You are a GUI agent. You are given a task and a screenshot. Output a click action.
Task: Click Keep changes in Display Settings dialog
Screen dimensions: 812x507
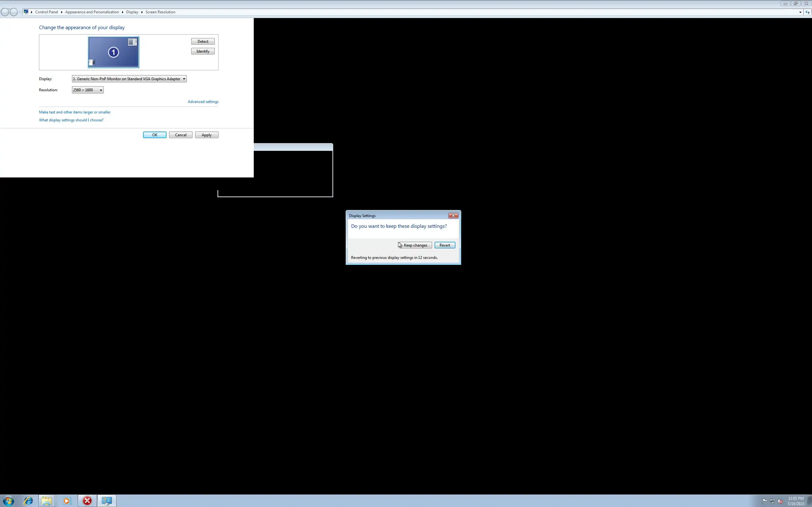[x=415, y=245]
